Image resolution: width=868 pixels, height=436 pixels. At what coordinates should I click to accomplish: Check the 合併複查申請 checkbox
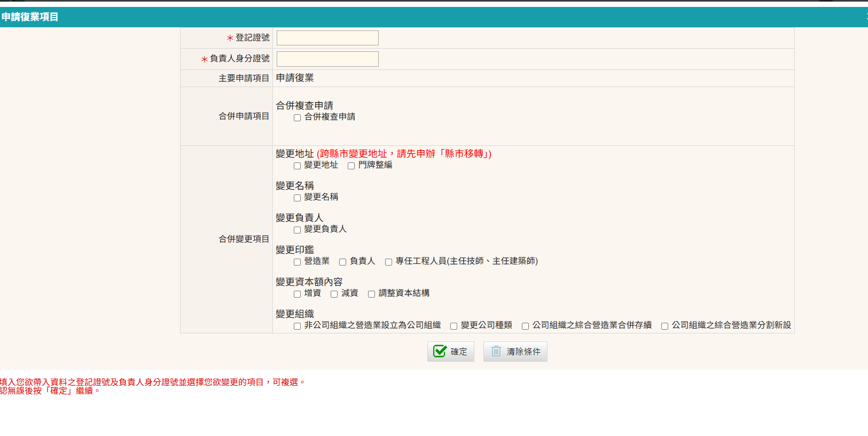297,118
